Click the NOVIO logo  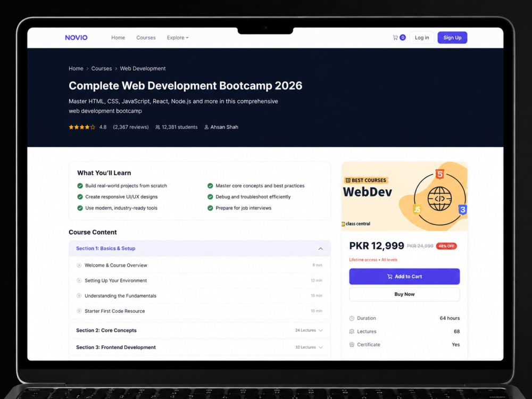point(76,38)
